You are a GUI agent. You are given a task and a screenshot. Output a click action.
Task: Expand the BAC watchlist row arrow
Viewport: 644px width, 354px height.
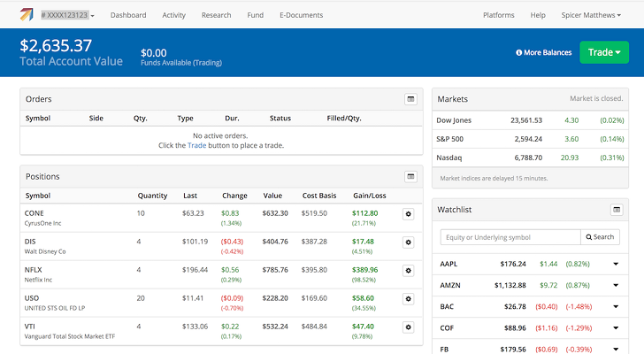point(616,307)
